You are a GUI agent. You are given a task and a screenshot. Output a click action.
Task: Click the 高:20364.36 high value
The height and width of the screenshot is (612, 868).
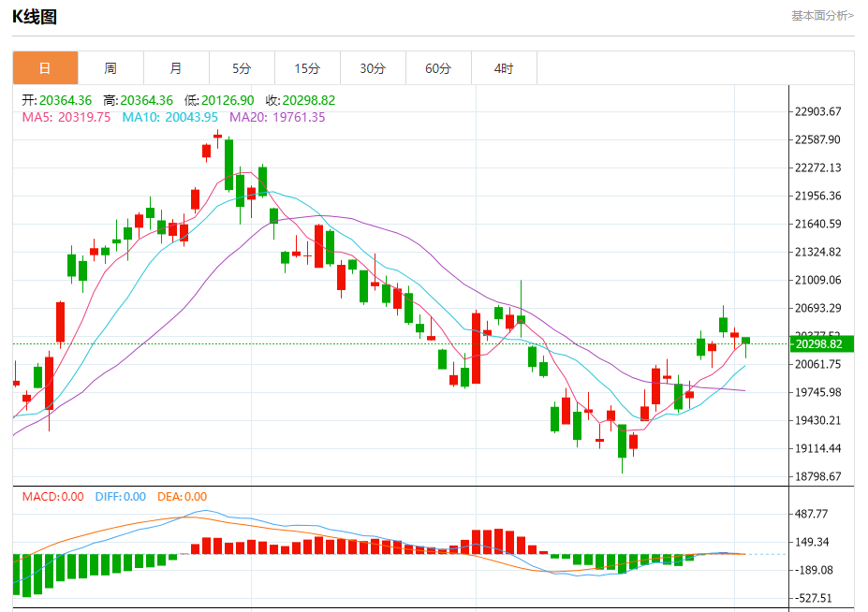tap(138, 100)
